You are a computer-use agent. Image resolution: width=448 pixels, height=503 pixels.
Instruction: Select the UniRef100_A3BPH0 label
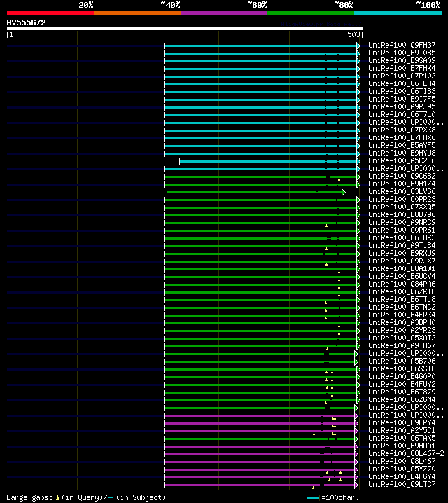pyautogui.click(x=402, y=322)
